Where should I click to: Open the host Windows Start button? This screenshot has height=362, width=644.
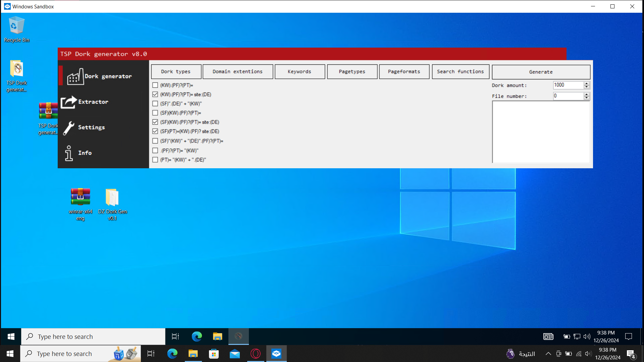click(x=10, y=354)
